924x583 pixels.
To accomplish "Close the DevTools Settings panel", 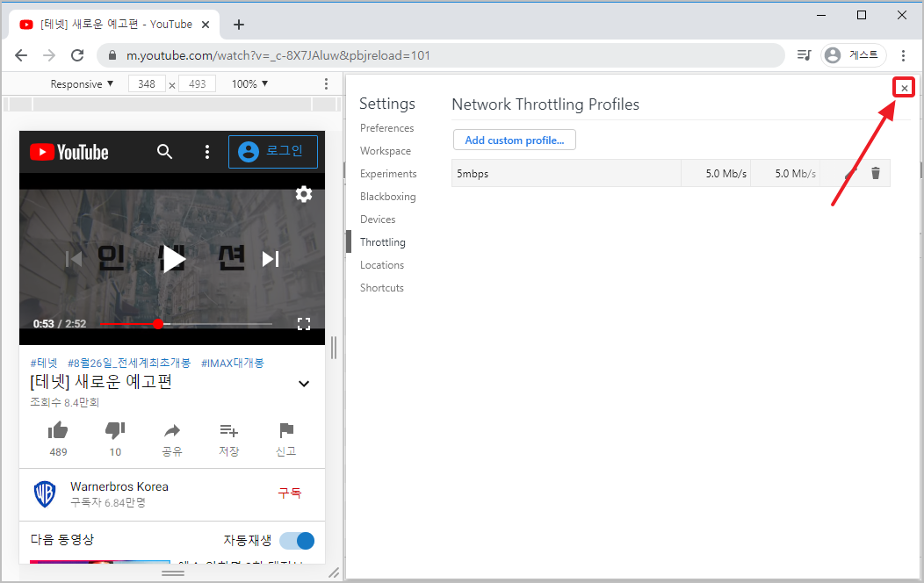I will (x=904, y=89).
